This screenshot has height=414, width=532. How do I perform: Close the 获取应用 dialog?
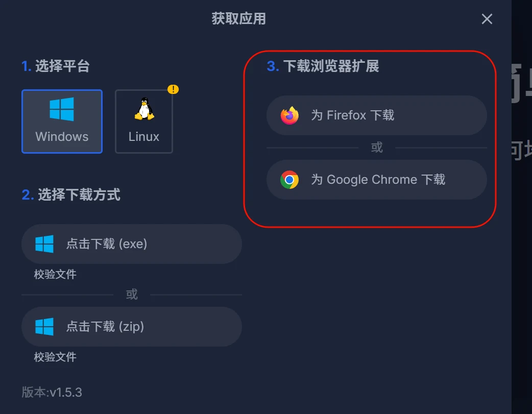487,19
